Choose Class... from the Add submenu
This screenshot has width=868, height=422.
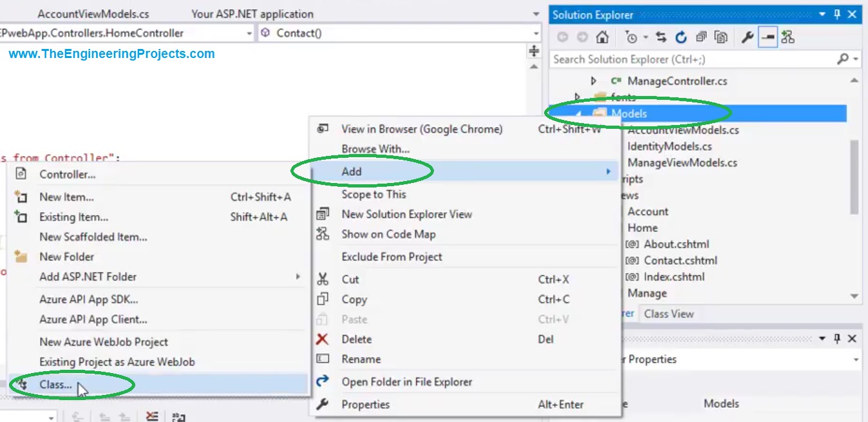54,384
